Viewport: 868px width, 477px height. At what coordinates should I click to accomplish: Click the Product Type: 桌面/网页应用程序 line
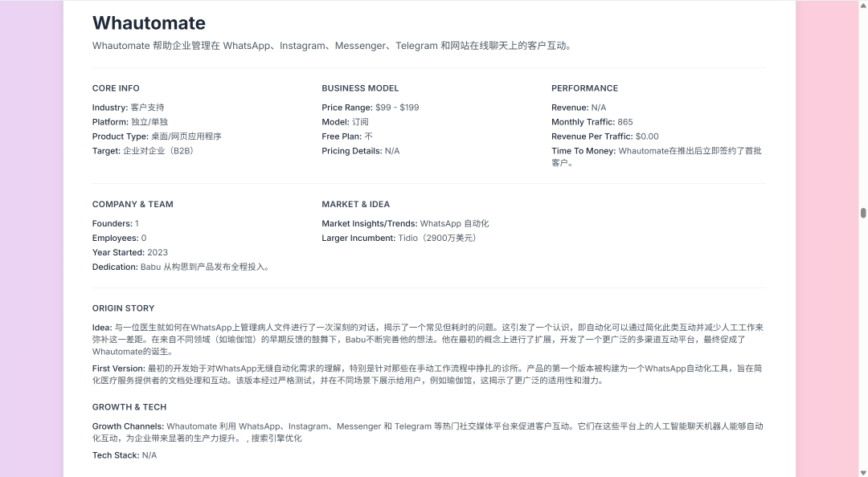157,137
